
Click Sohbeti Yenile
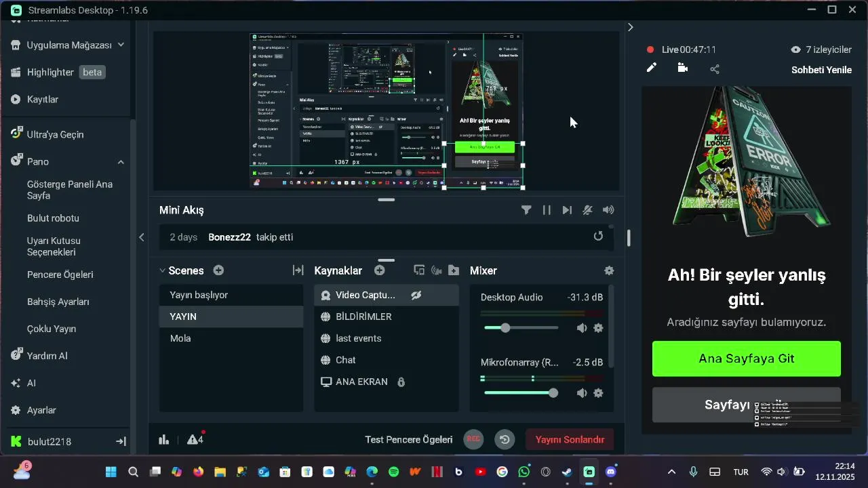coord(821,70)
